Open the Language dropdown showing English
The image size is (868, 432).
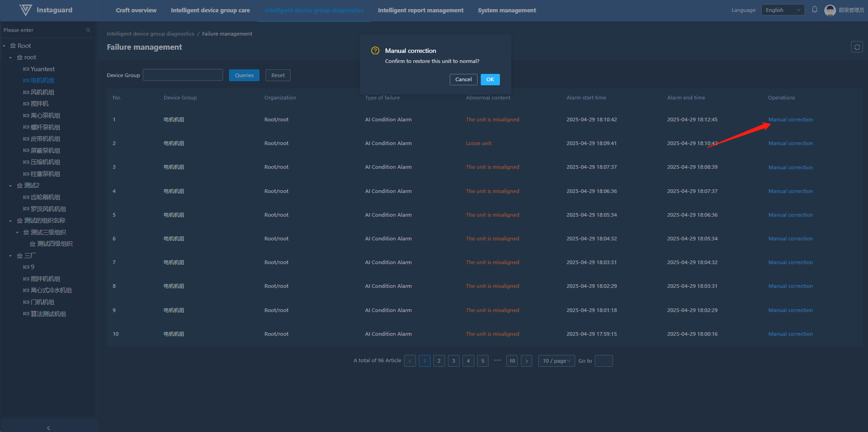click(x=782, y=10)
